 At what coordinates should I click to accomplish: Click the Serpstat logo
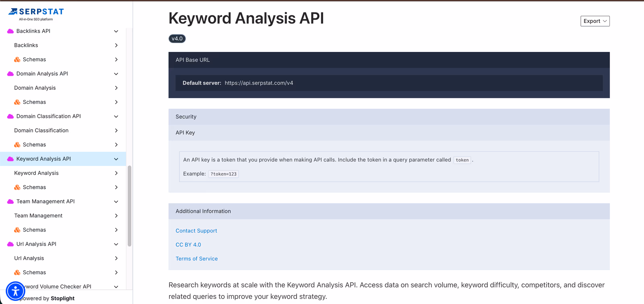click(x=36, y=14)
